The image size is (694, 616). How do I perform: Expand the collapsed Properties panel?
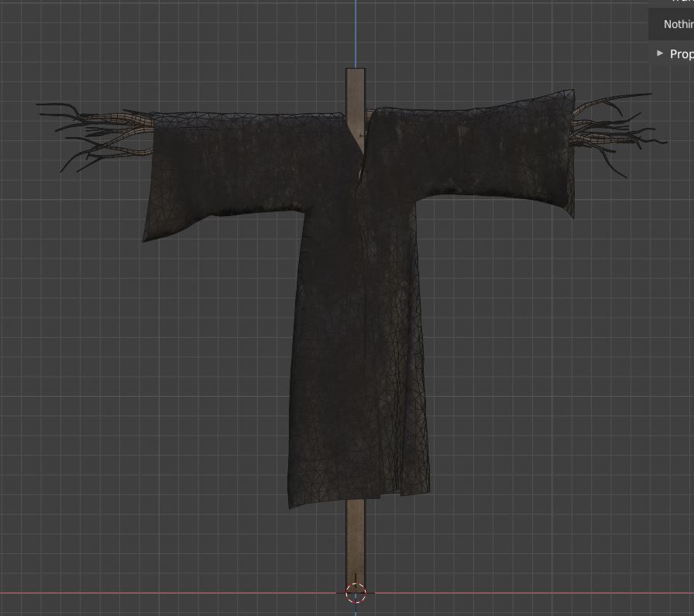661,53
